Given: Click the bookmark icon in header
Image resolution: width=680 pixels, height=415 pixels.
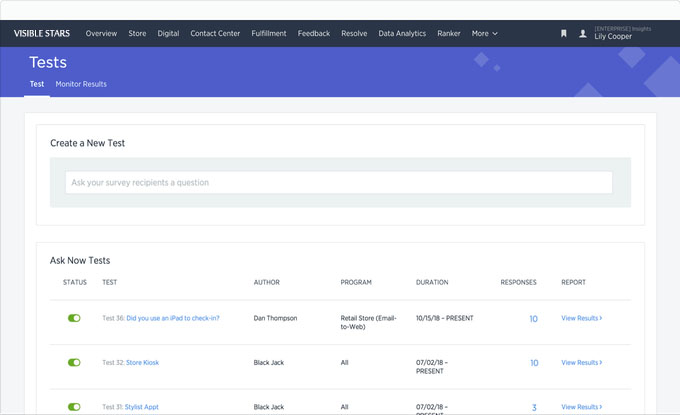Looking at the screenshot, I should click(x=564, y=33).
